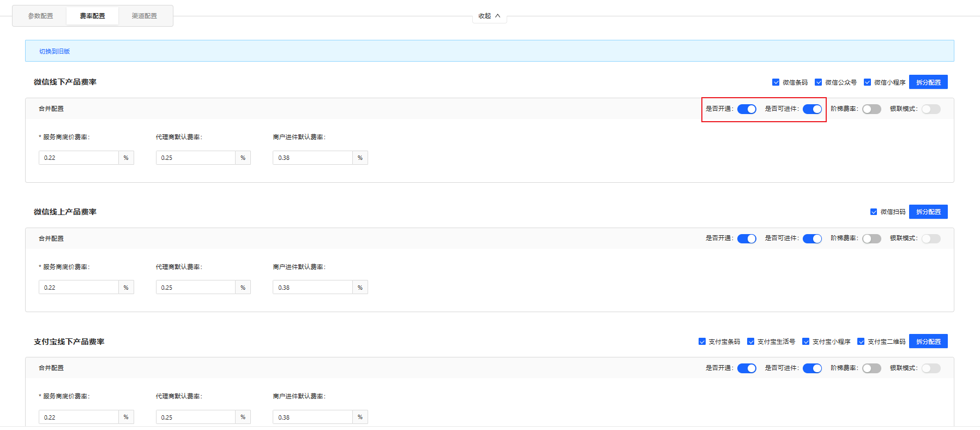Toggle 银联模式 switch in 微信线下产品费率
Viewport: 980px width, 430px height.
click(931, 109)
